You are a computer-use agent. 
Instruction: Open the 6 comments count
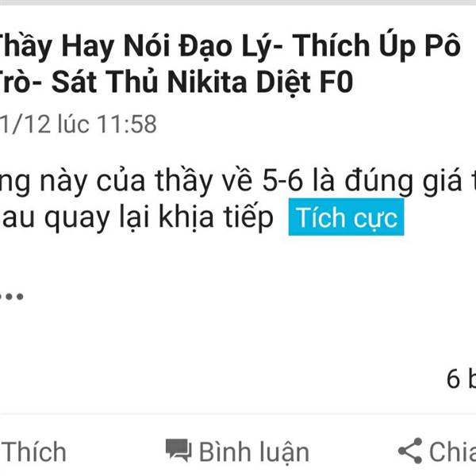461,379
